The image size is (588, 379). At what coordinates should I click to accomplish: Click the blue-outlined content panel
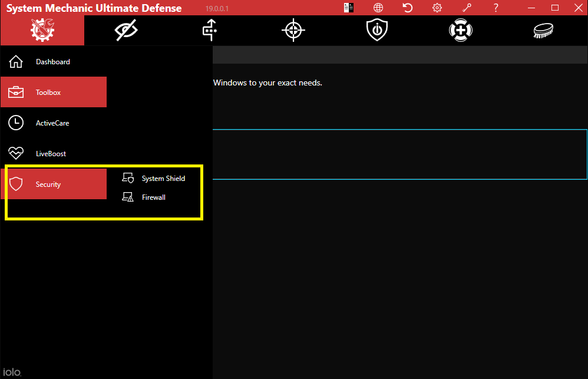399,154
